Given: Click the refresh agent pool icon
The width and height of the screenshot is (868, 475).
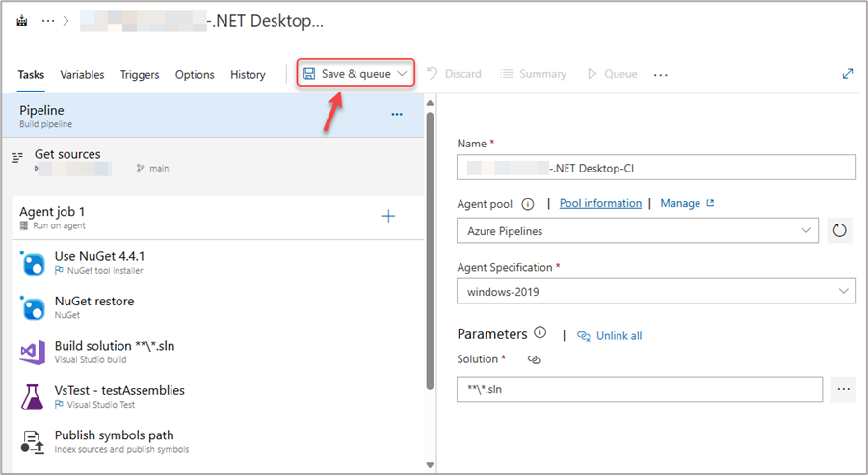Looking at the screenshot, I should (x=839, y=231).
